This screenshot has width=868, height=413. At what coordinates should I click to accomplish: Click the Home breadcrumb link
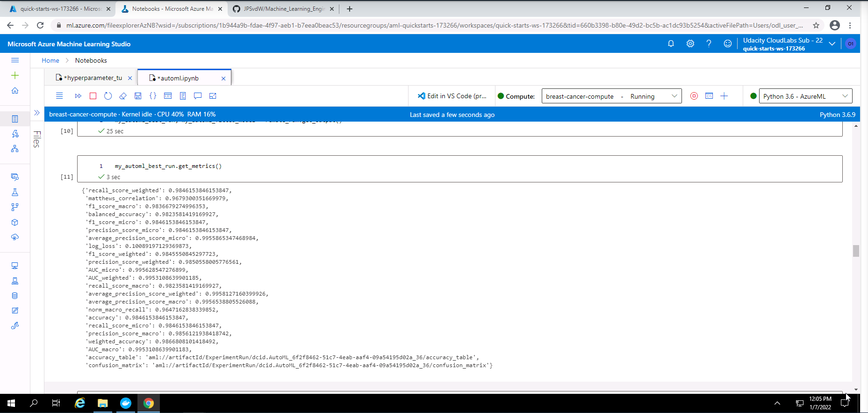click(x=50, y=60)
